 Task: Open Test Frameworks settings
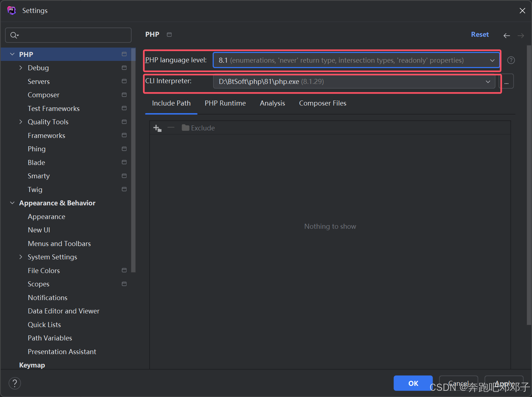(x=54, y=108)
